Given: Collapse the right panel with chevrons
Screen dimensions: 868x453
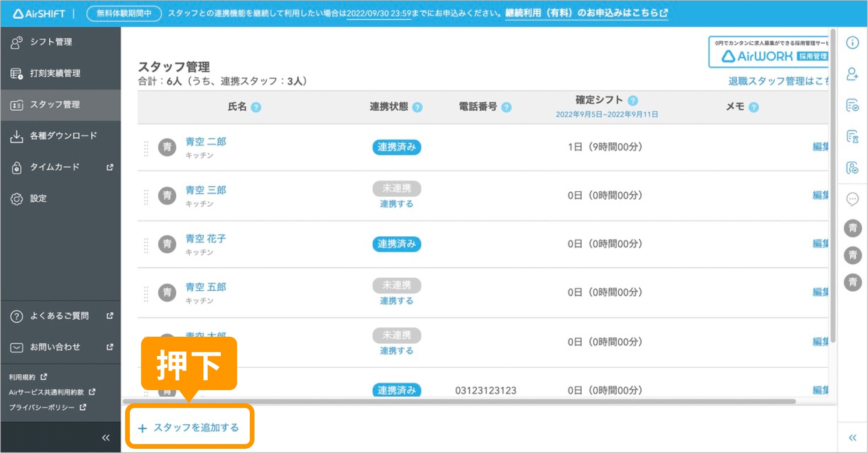Looking at the screenshot, I should click(852, 438).
